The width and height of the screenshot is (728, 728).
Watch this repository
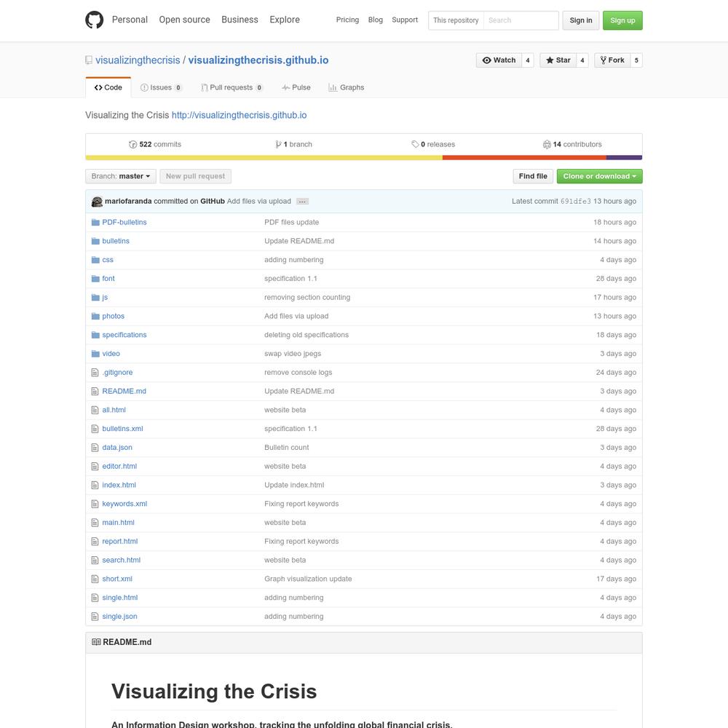coord(499,60)
